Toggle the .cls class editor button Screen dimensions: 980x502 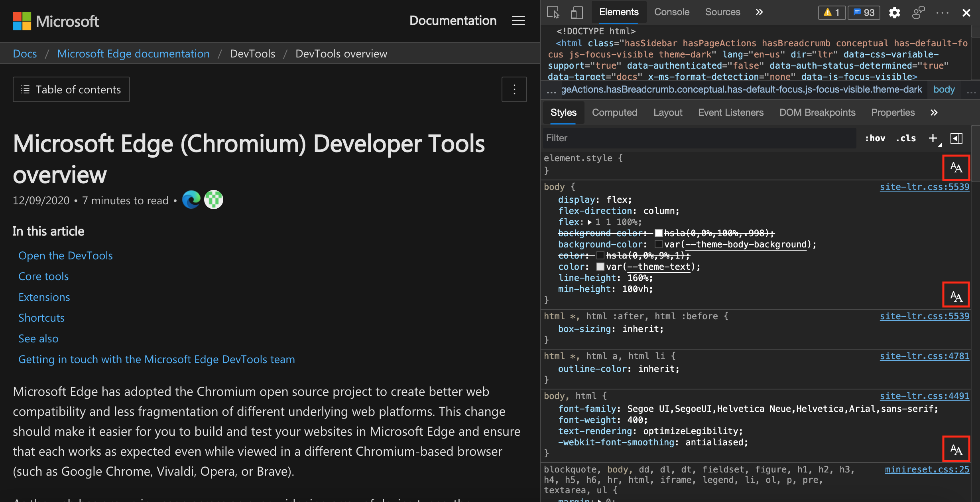coord(906,138)
